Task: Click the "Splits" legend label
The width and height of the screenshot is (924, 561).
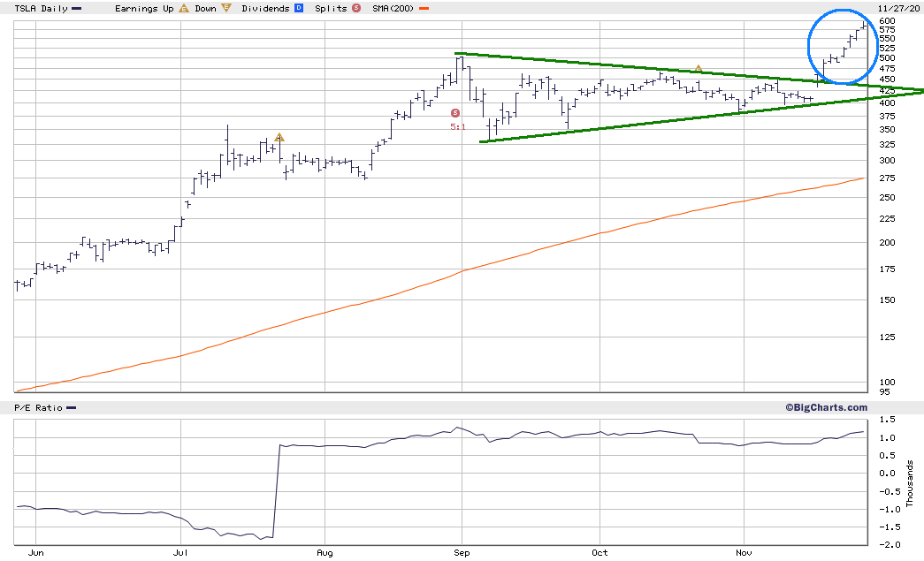Action: coord(331,8)
